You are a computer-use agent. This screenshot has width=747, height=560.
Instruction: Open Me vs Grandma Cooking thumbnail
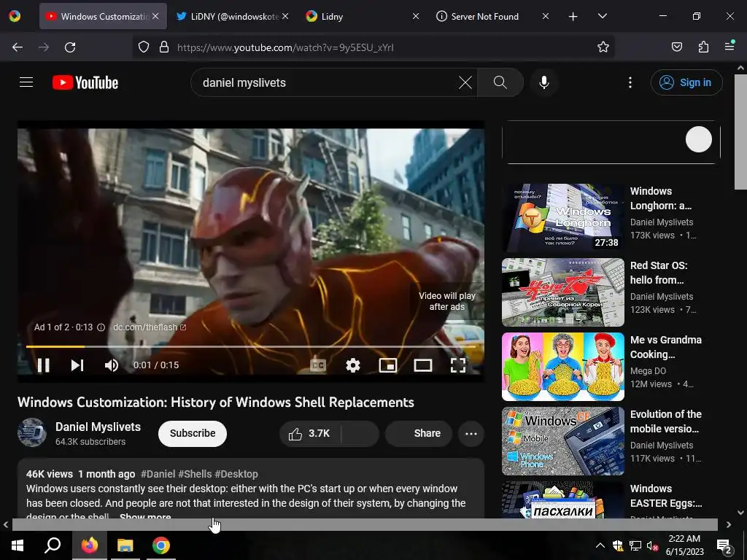tap(563, 367)
